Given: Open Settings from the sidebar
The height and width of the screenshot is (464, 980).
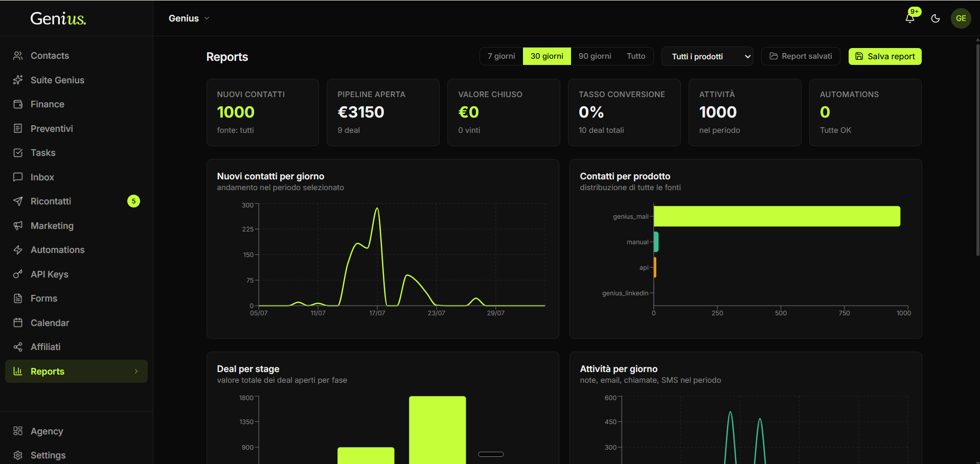Looking at the screenshot, I should tap(76, 455).
